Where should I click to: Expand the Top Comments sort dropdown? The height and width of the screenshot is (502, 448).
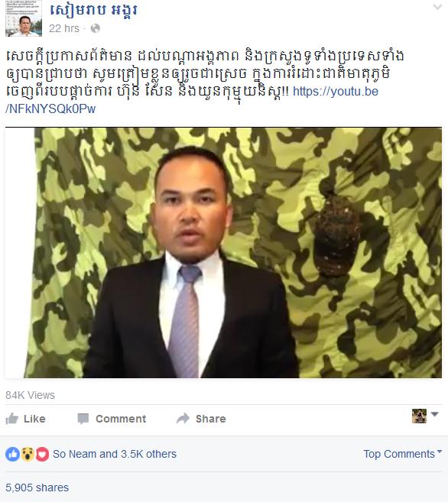coord(403,454)
